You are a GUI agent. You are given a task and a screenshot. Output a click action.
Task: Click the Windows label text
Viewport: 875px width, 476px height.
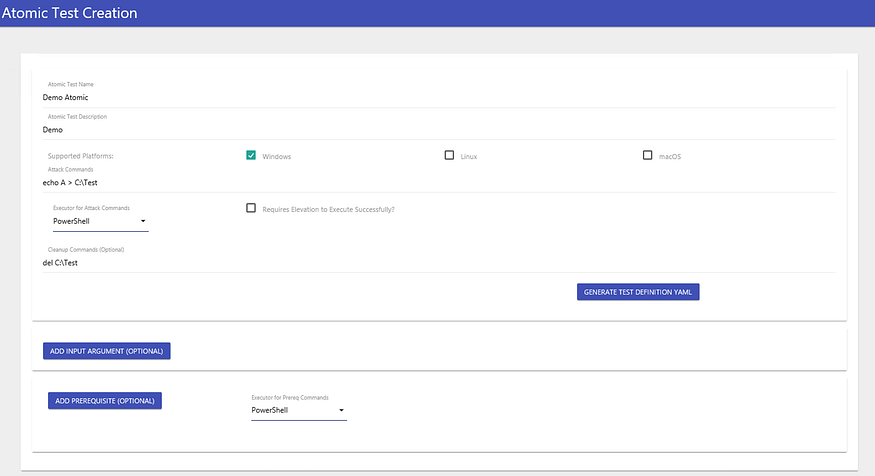277,157
